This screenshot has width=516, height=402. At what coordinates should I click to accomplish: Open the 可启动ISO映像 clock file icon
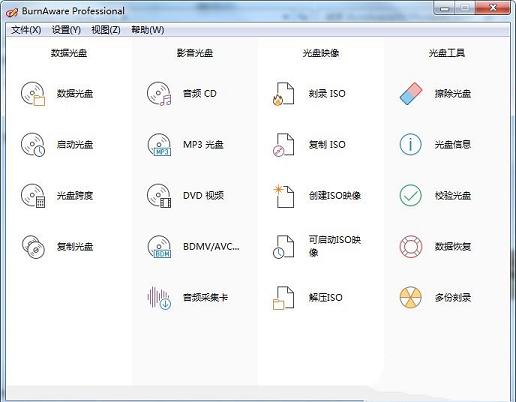coord(283,247)
